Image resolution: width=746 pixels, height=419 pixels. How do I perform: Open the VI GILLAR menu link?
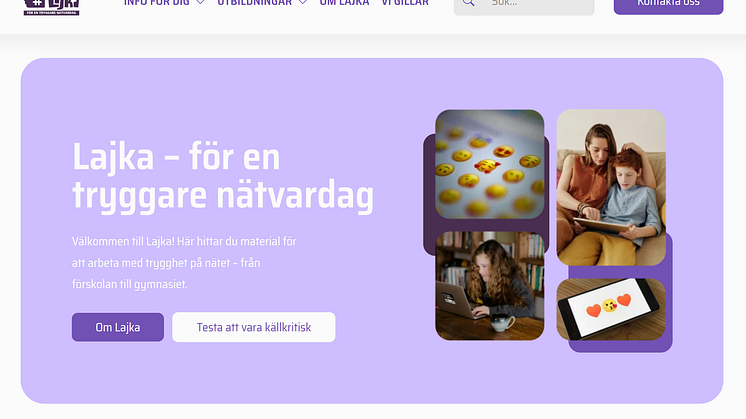pyautogui.click(x=405, y=3)
